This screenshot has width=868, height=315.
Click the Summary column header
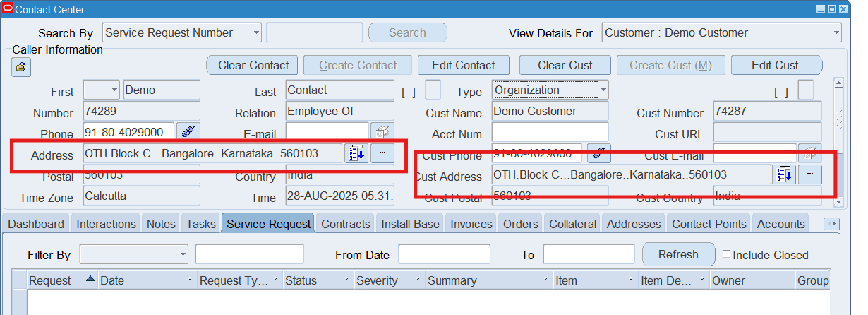pos(489,280)
